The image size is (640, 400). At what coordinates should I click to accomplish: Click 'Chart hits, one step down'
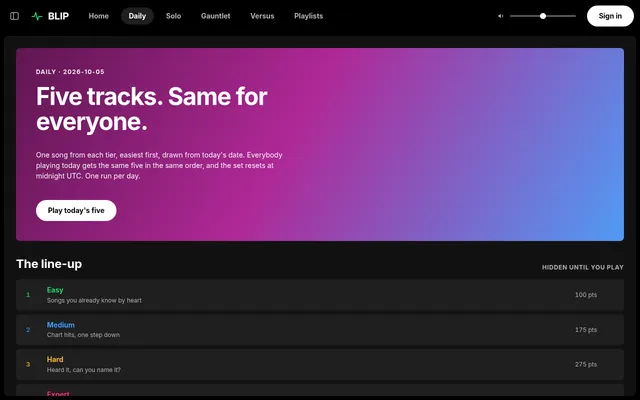point(83,335)
